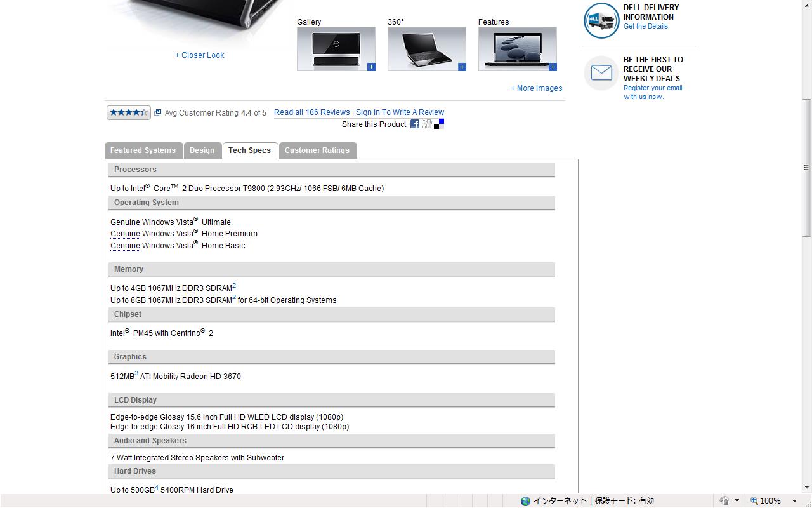Read all 186 Reviews link
Screen dimensions: 812x508
pos(312,112)
